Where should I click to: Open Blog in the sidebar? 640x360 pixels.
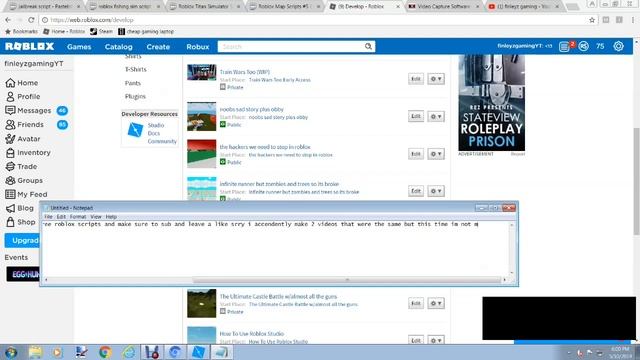(20, 208)
